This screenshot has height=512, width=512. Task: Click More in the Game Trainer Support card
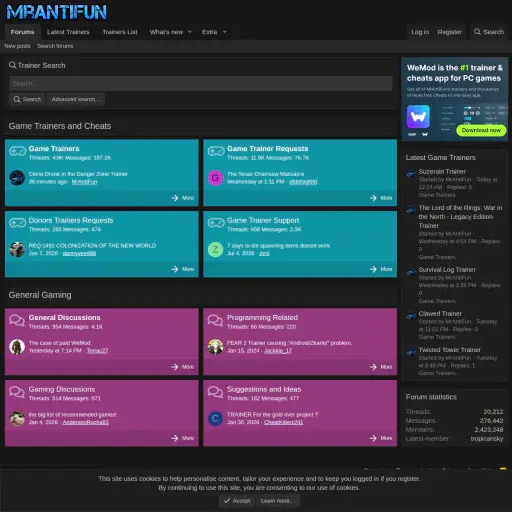point(381,269)
